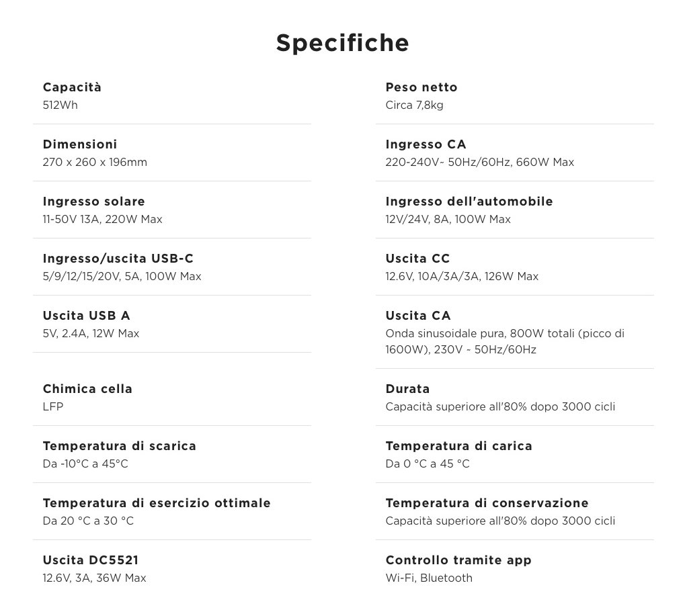Select the Wi-Fi, Bluetooth value

[429, 578]
